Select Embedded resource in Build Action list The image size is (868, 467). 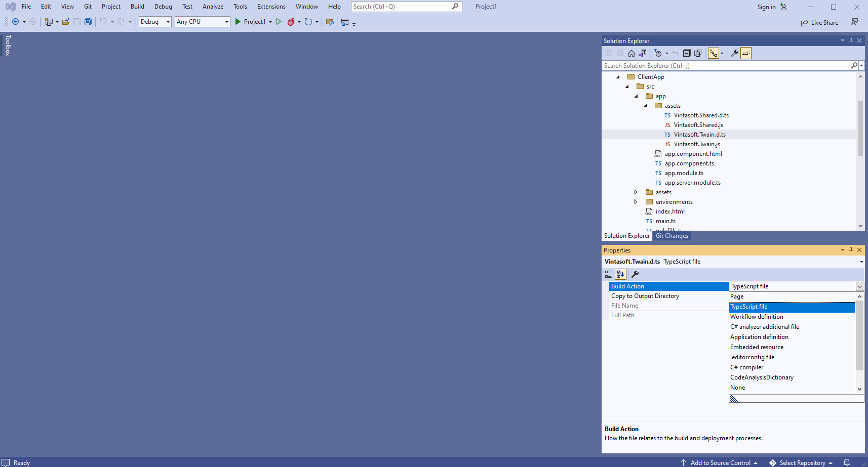pos(757,347)
